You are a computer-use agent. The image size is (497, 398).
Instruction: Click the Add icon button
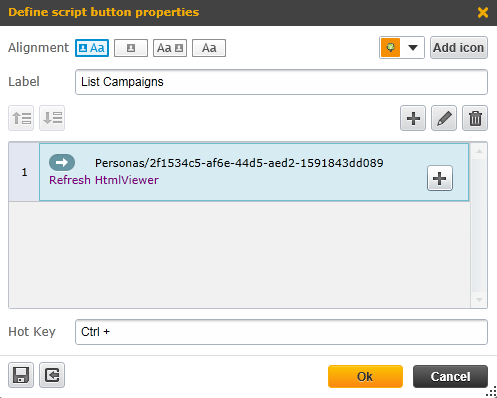pyautogui.click(x=459, y=48)
